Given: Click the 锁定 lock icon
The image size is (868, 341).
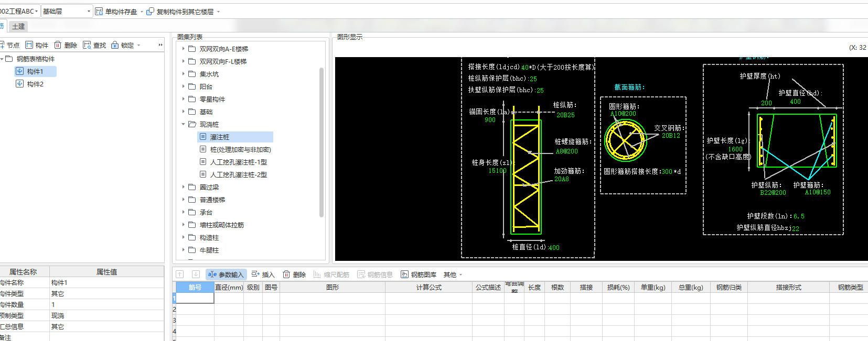Looking at the screenshot, I should pos(115,45).
